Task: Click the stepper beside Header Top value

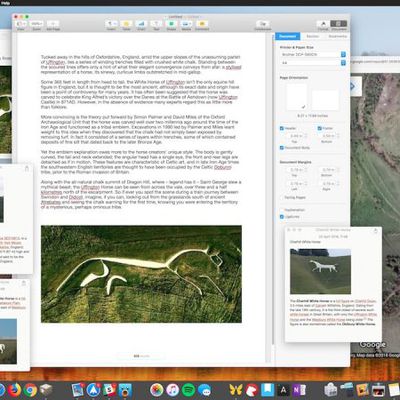Action: pos(305,136)
